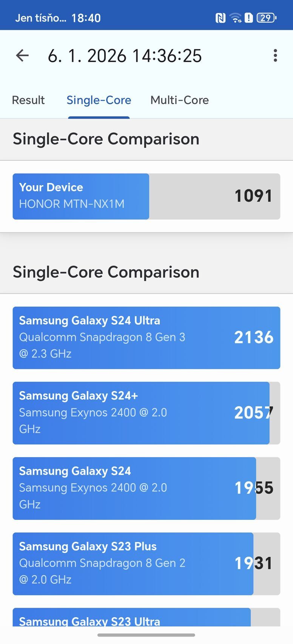The image size is (293, 644).
Task: Select the Samsung Galaxy S24 Ultra comparison entry
Action: (x=146, y=337)
